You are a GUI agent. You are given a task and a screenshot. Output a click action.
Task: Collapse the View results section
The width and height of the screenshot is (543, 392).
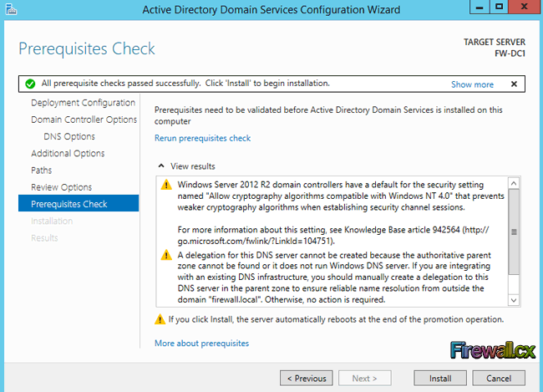[161, 166]
